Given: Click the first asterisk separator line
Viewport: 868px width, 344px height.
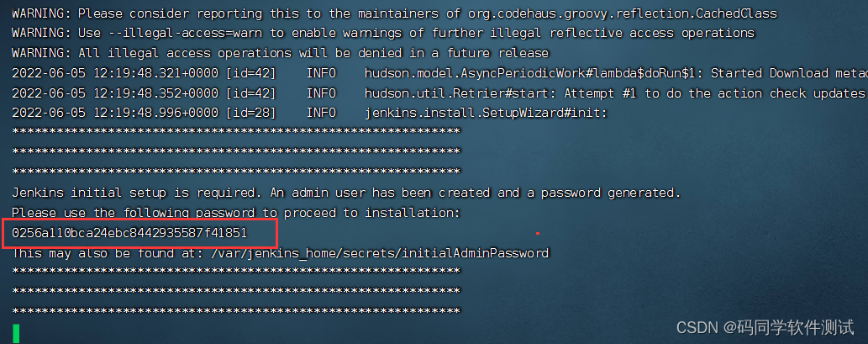Looking at the screenshot, I should coord(236,132).
